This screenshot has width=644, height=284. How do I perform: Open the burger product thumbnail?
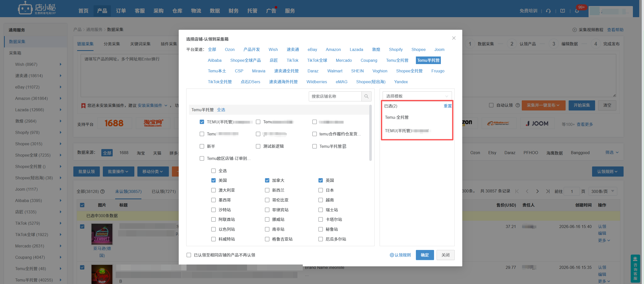102,274
